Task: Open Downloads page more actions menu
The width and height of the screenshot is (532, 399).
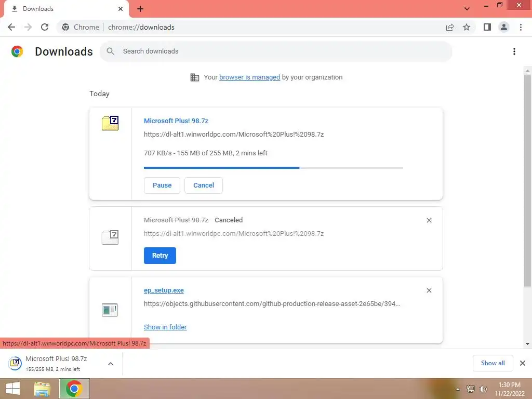Action: (514, 51)
